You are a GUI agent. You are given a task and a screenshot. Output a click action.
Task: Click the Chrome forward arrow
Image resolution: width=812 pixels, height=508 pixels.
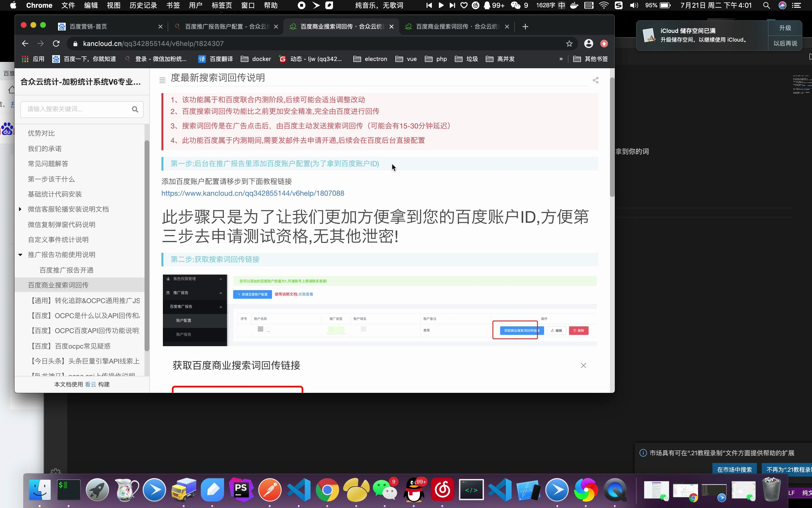click(41, 43)
